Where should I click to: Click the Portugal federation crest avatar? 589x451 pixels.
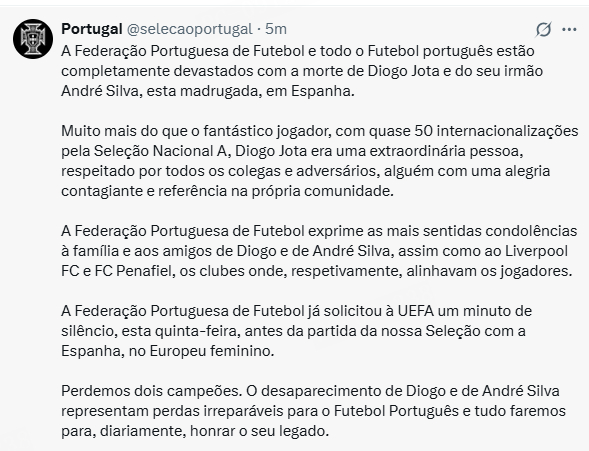click(x=33, y=39)
